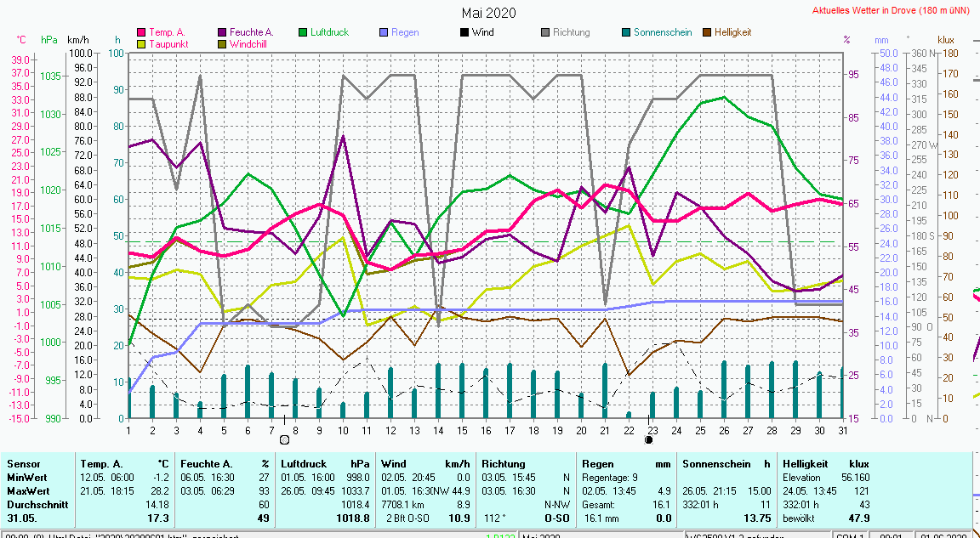Click the brown Helligkeit legend square

[x=707, y=33]
